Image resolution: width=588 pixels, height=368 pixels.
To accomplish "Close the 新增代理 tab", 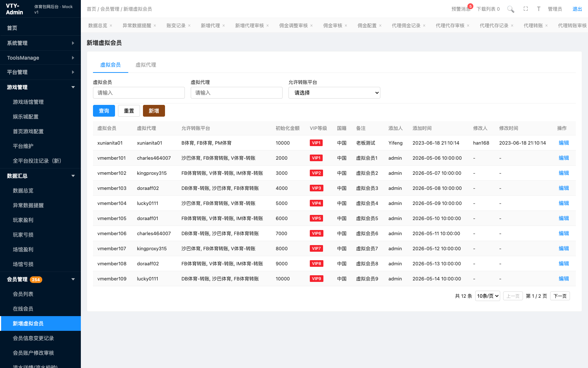I will 223,25.
